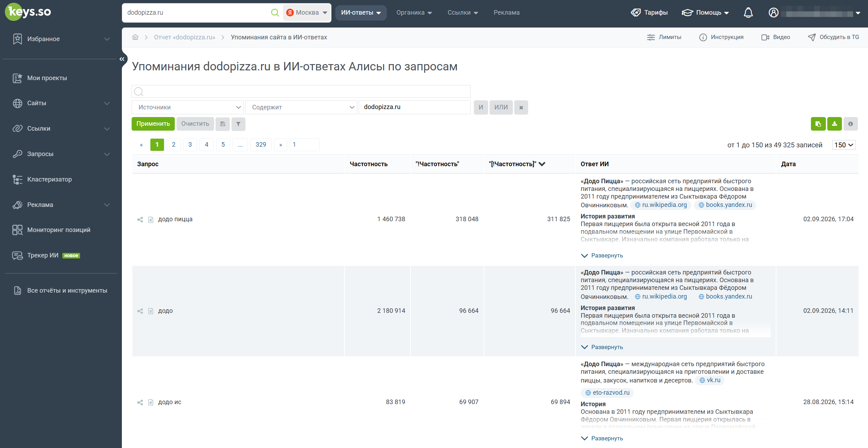Open the eto-razvod.ru source link
Viewport: 868px width, 448px height.
pos(607,393)
